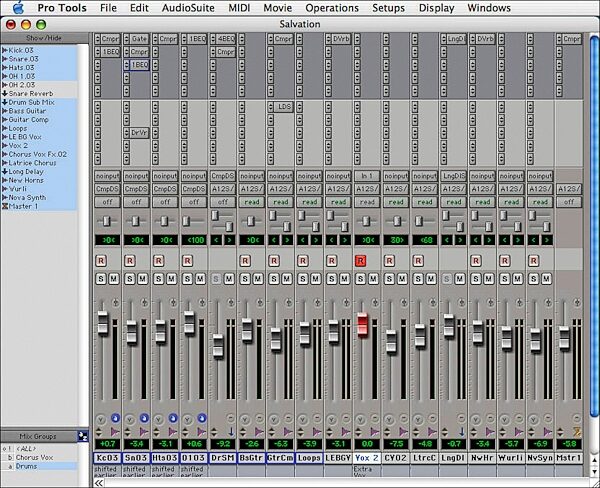Open output window icon atop Mstr1 fader
This screenshot has width=600, height=488.
tap(577, 303)
